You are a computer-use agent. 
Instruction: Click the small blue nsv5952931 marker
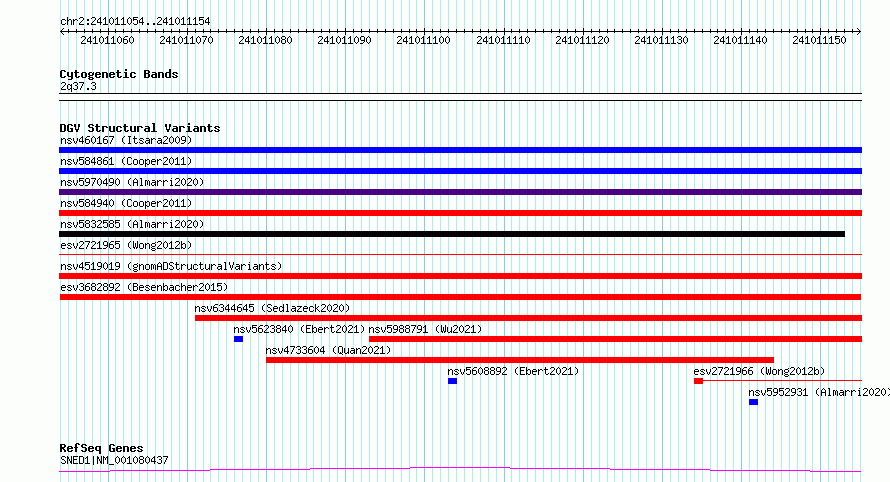pos(753,403)
